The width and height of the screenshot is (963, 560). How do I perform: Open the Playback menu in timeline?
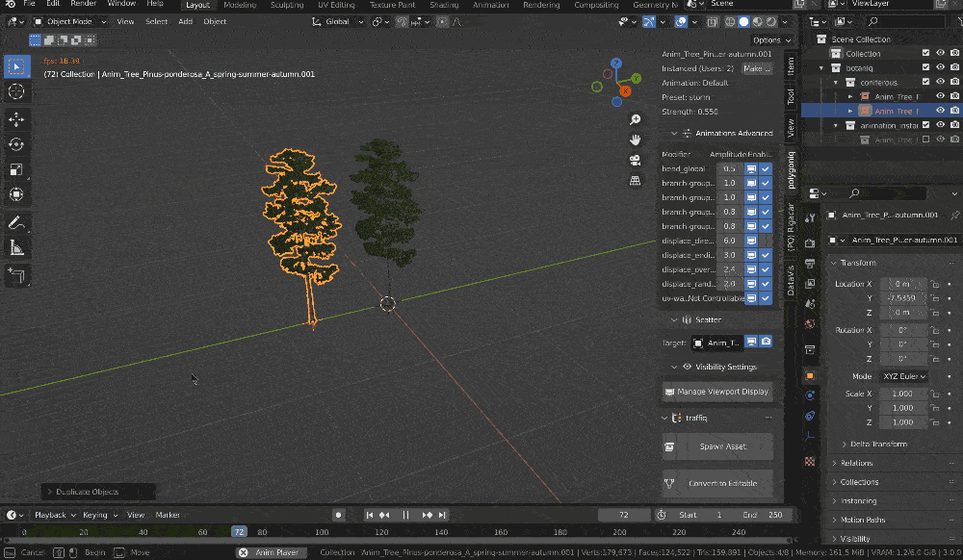click(x=54, y=515)
